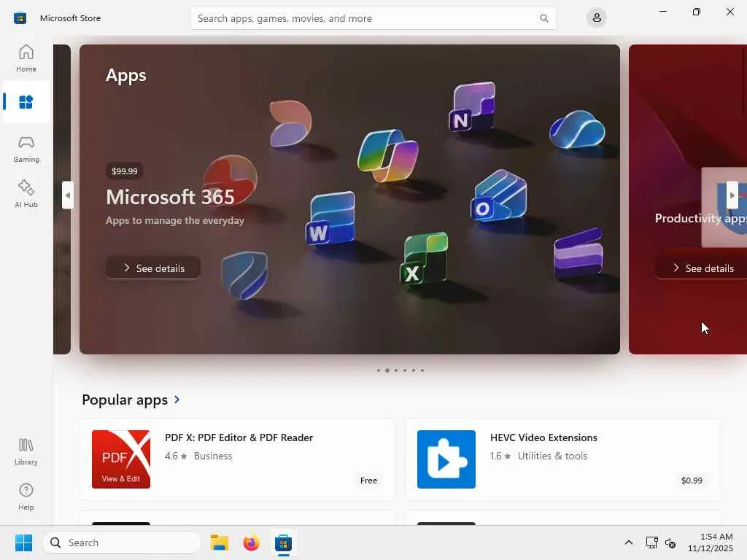Click the Microsoft 365 banner title
Viewport: 747px width, 560px height.
pos(170,197)
